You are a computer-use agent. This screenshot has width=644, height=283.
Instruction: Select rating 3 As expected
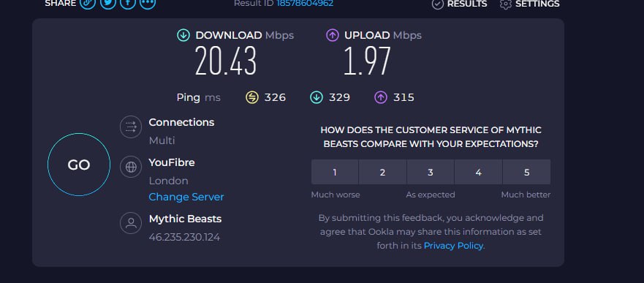click(431, 172)
